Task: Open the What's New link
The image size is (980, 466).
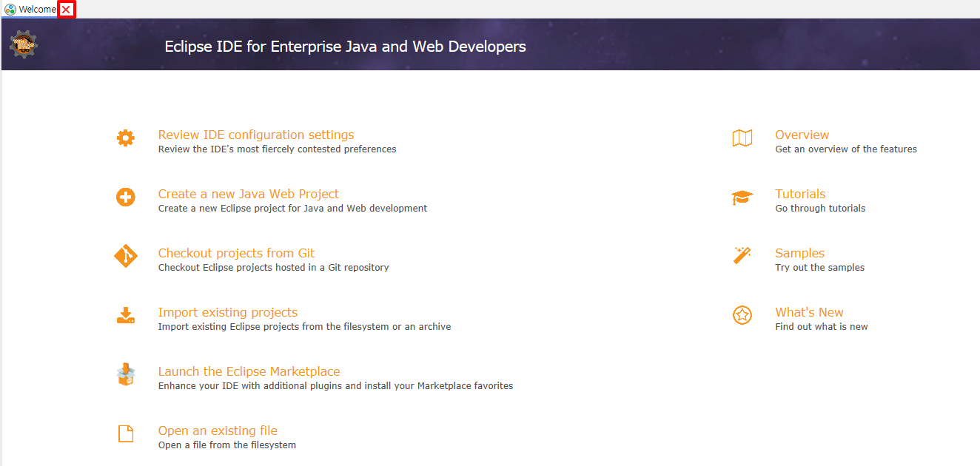Action: (810, 312)
